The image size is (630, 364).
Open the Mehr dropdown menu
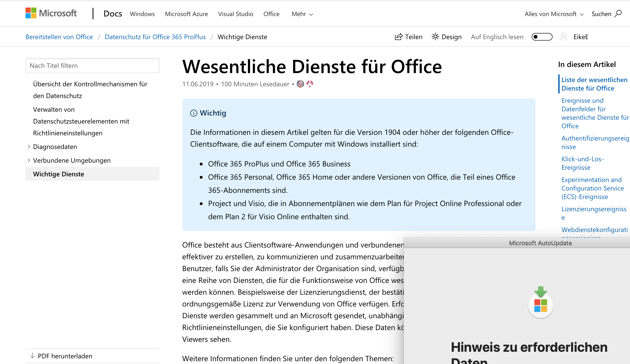click(302, 14)
